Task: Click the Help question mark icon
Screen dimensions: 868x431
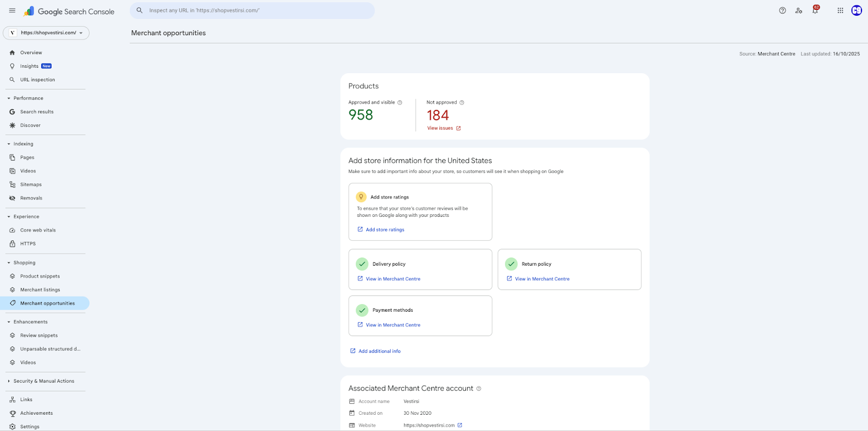Action: point(782,10)
